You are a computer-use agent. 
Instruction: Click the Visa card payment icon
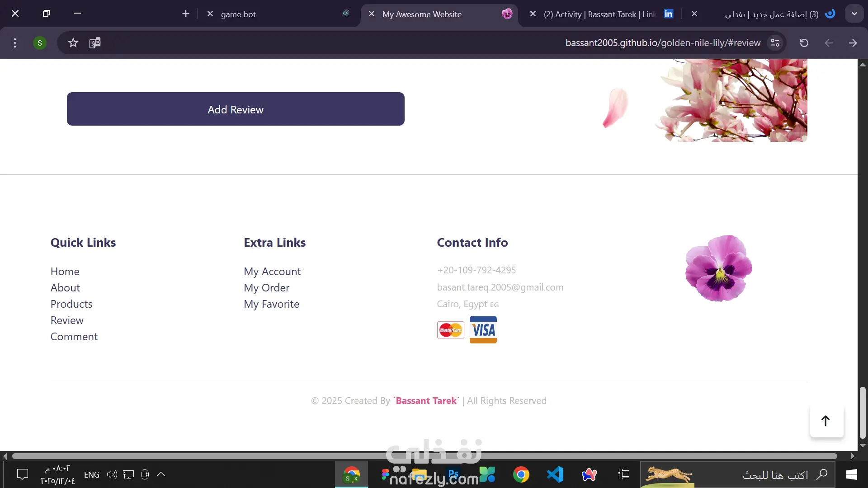click(x=483, y=330)
